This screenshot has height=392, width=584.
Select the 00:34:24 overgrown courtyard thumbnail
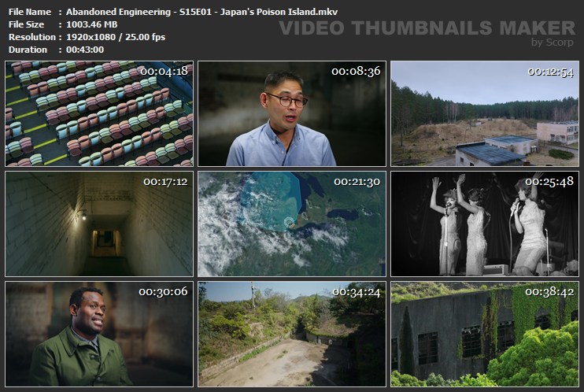point(292,335)
